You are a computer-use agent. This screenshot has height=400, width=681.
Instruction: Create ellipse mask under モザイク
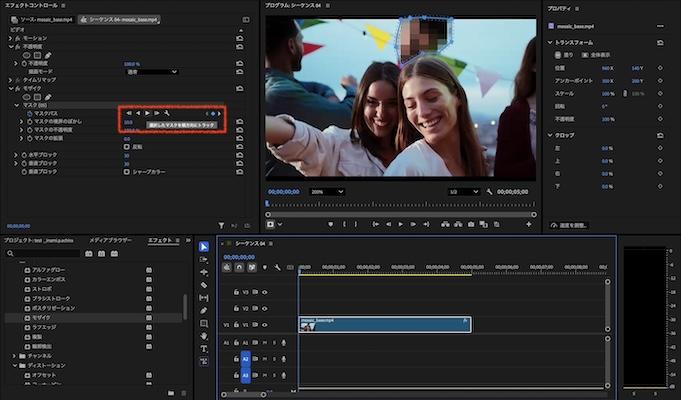pos(27,98)
